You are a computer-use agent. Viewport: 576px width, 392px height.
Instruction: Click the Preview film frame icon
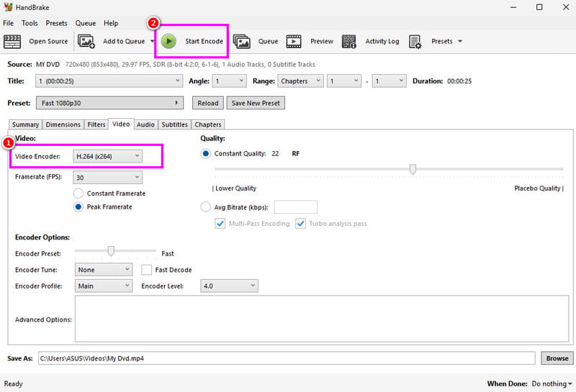(x=294, y=42)
